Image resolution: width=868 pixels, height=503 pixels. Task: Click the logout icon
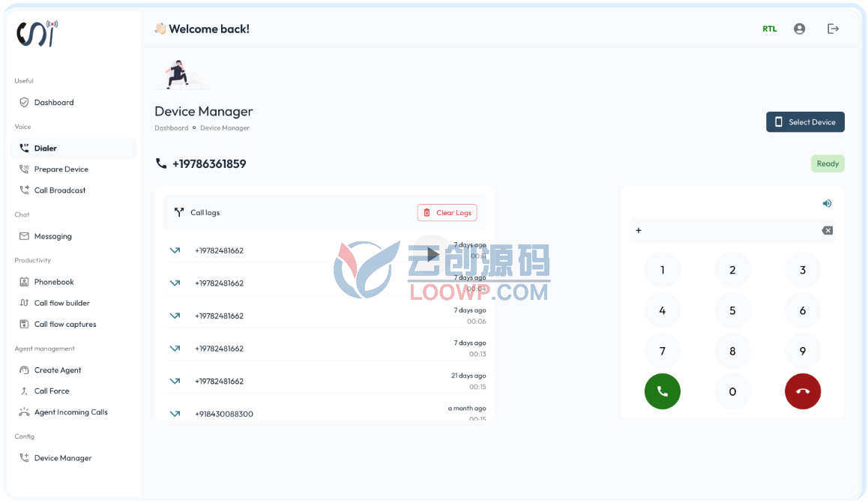[x=833, y=28]
